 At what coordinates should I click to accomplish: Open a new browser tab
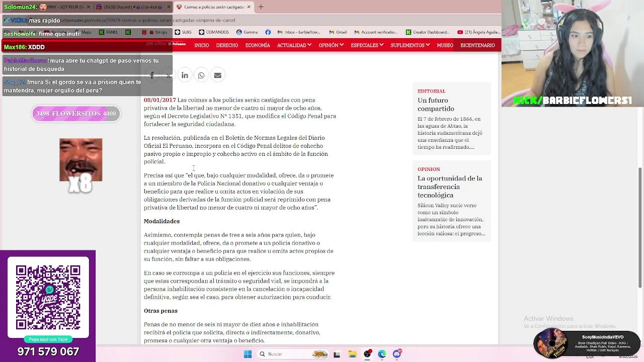261,7
